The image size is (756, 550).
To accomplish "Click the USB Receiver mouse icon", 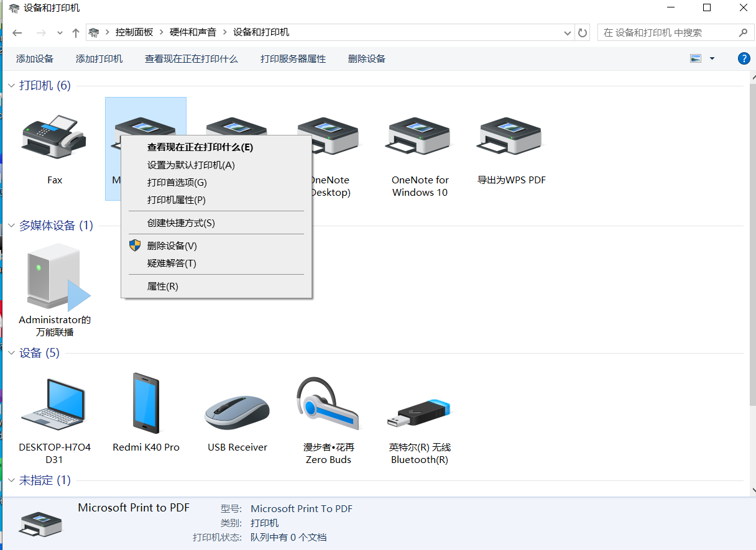I will point(237,410).
